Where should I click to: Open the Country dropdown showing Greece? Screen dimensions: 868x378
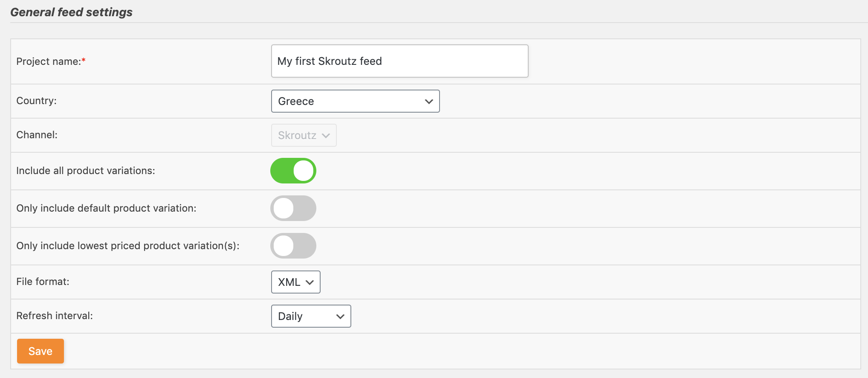pyautogui.click(x=355, y=101)
